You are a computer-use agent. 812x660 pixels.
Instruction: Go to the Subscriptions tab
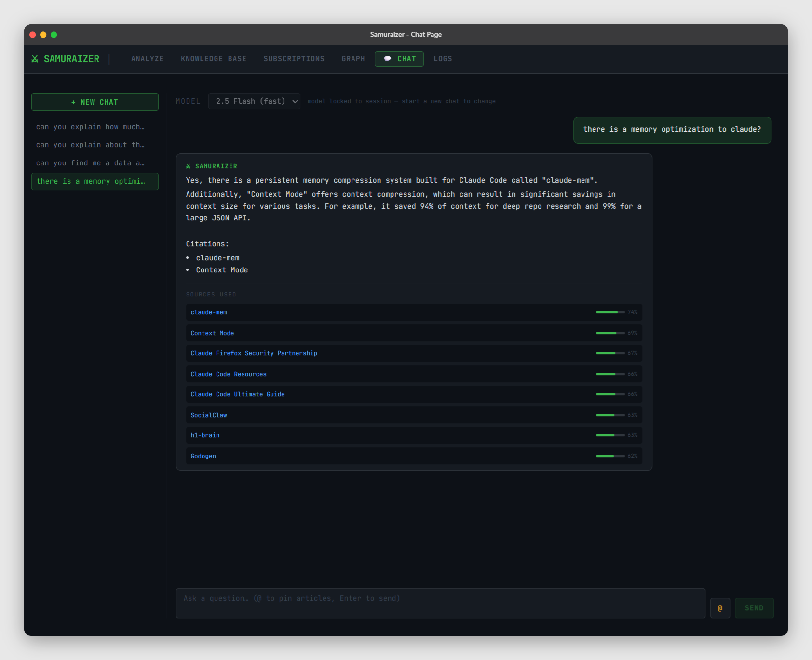coord(294,59)
